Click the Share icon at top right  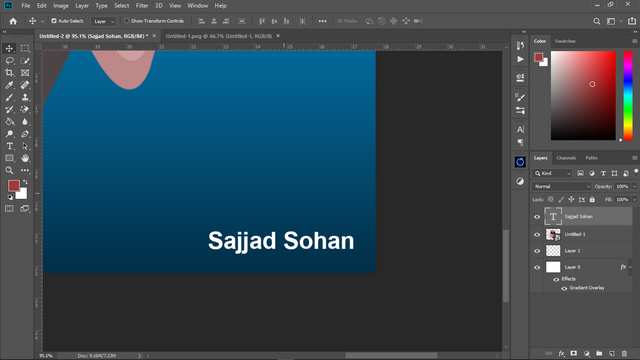click(632, 21)
